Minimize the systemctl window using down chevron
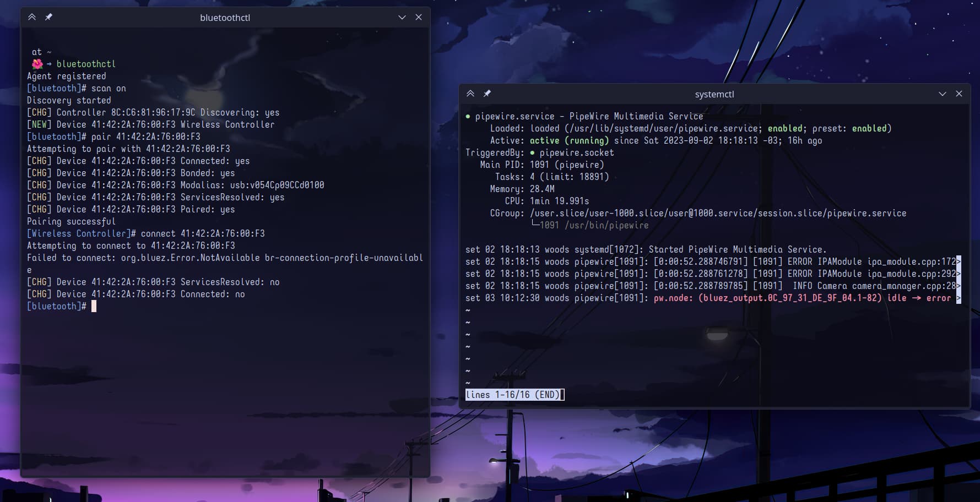Viewport: 980px width, 502px height. coord(943,94)
